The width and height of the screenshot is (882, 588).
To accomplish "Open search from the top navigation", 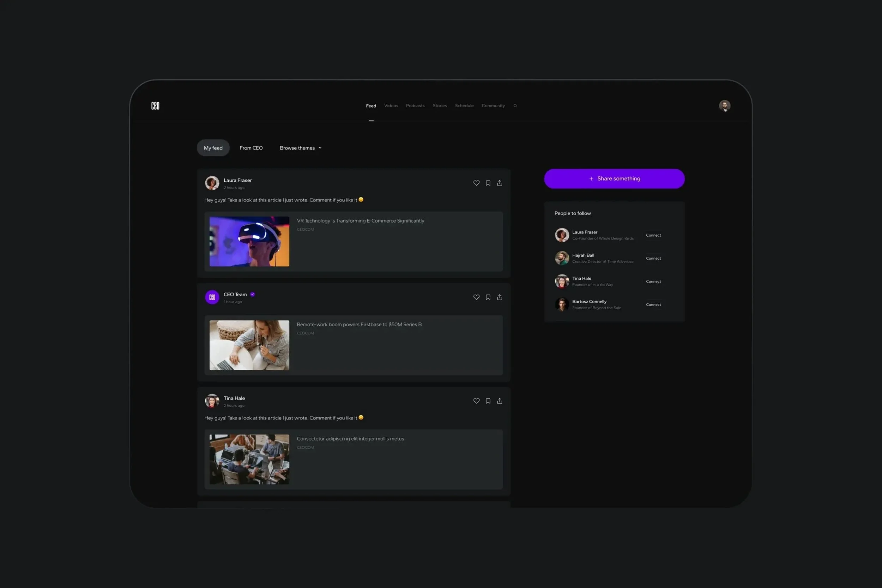I will [515, 106].
